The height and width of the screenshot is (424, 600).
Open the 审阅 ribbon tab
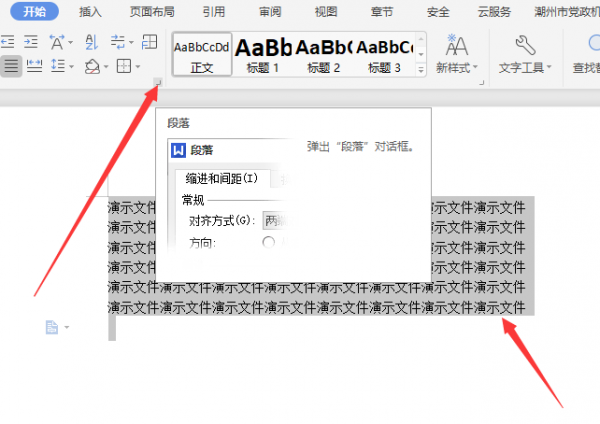pyautogui.click(x=270, y=12)
